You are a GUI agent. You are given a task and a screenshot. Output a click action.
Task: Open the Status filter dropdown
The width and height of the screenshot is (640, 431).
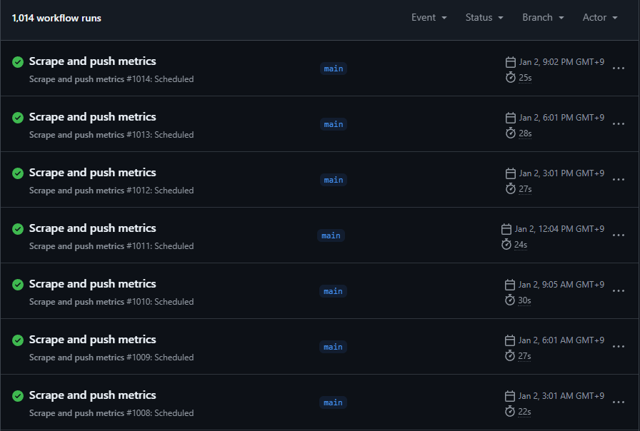(485, 18)
